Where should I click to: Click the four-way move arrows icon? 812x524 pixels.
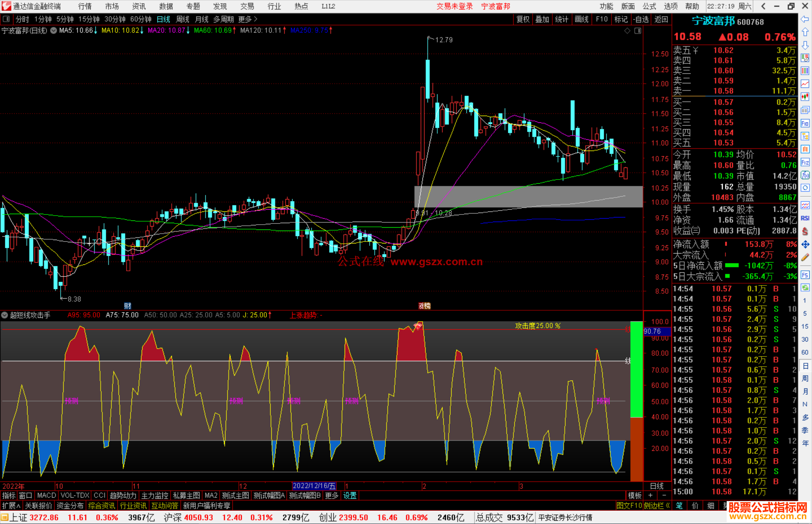[x=805, y=245]
